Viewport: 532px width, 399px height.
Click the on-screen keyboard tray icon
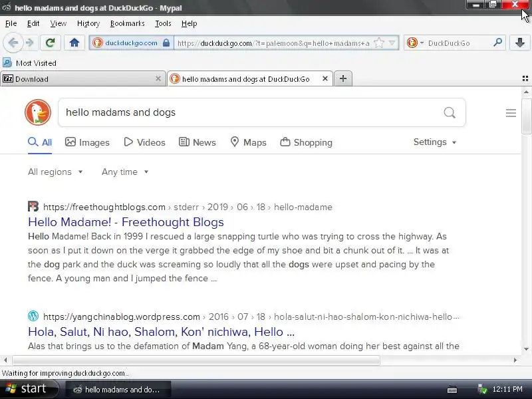pos(452,390)
